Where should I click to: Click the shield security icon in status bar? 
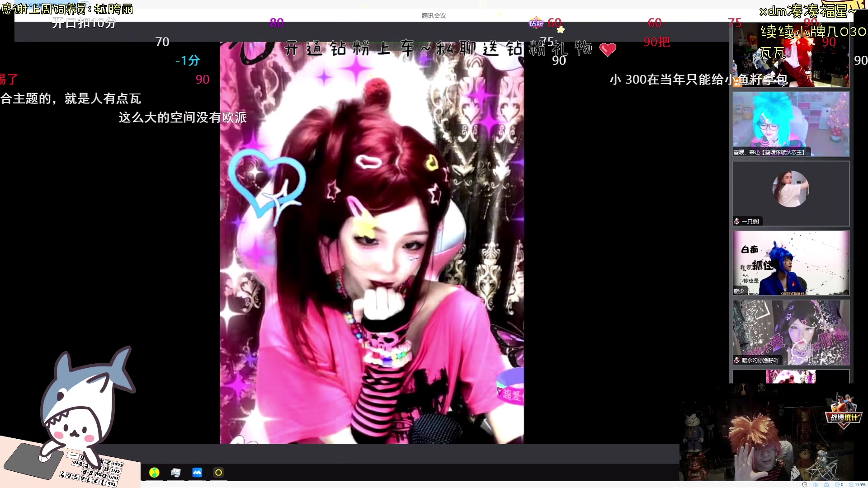(x=804, y=485)
